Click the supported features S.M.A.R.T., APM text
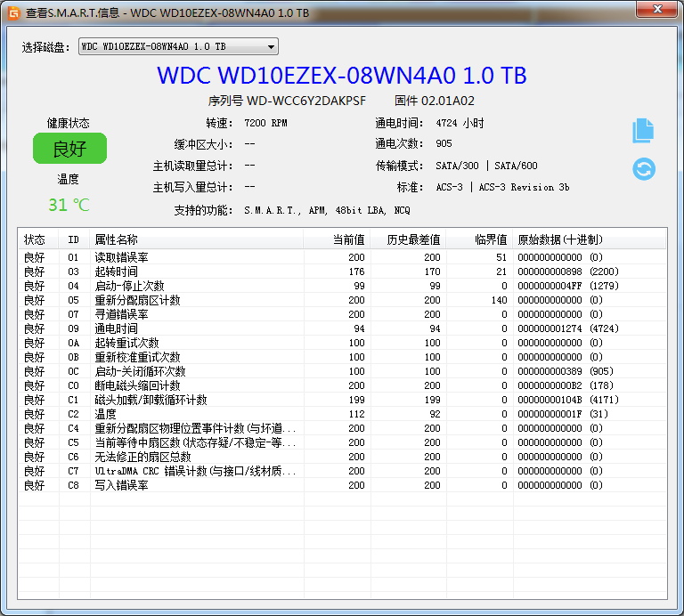This screenshot has width=684, height=616. (x=327, y=210)
